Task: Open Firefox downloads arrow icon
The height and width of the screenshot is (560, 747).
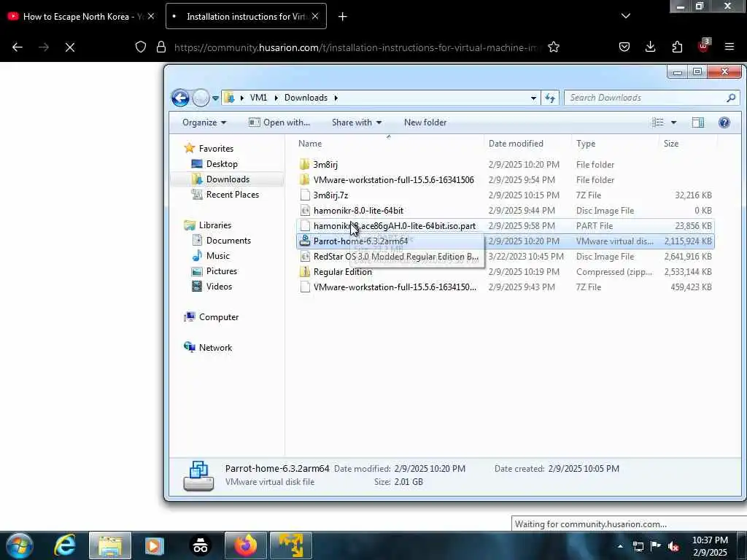Action: [650, 47]
